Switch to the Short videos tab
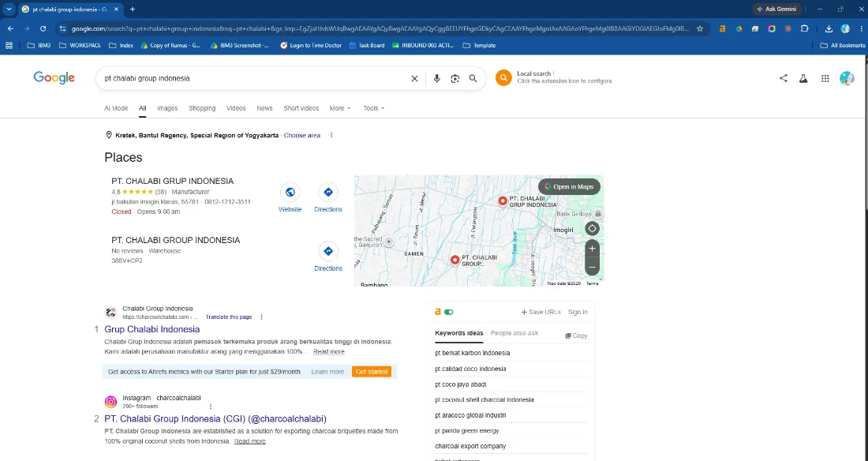The width and height of the screenshot is (868, 461). tap(301, 109)
